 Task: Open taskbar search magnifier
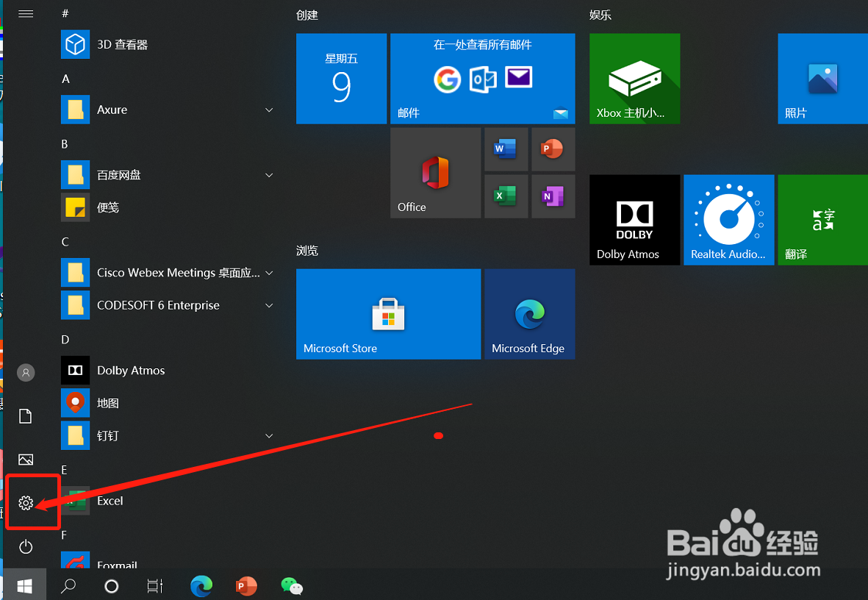tap(68, 585)
